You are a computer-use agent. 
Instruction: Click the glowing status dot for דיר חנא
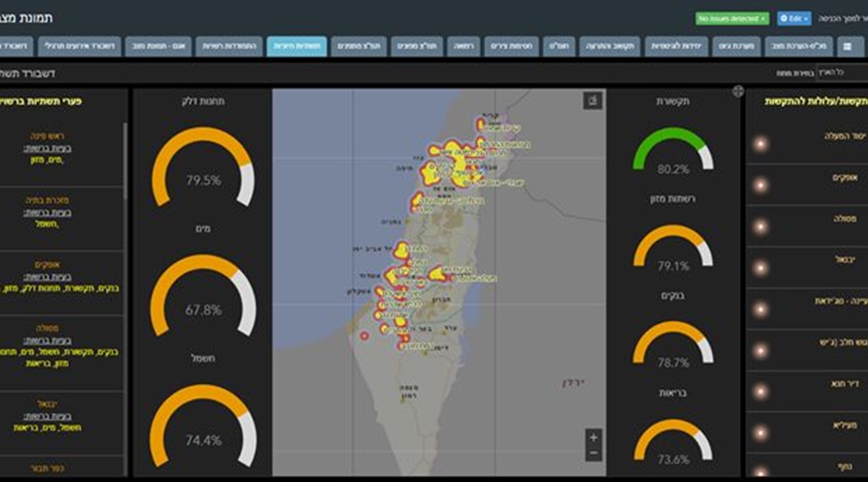click(x=760, y=392)
